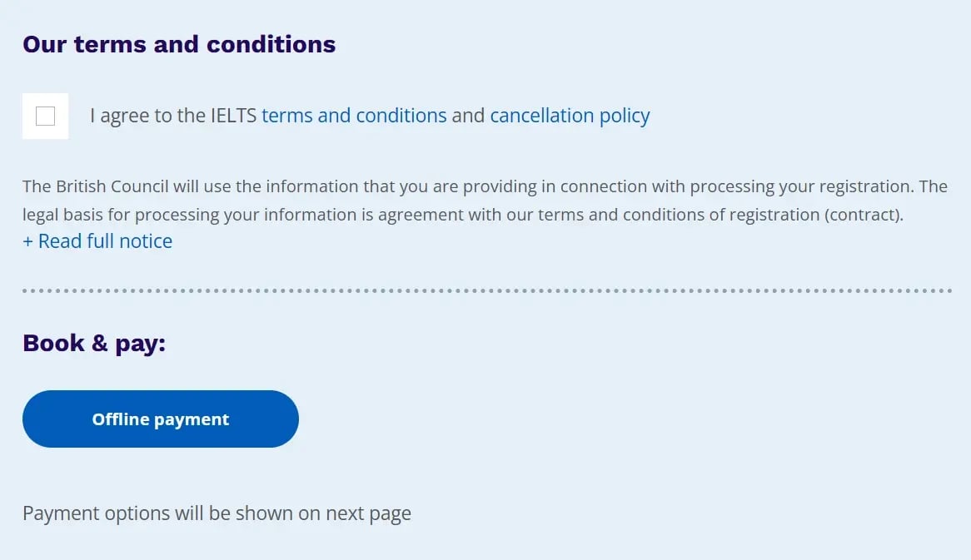The image size is (971, 560).
Task: Click 'Payment options will be shown on next page'
Action: point(217,513)
